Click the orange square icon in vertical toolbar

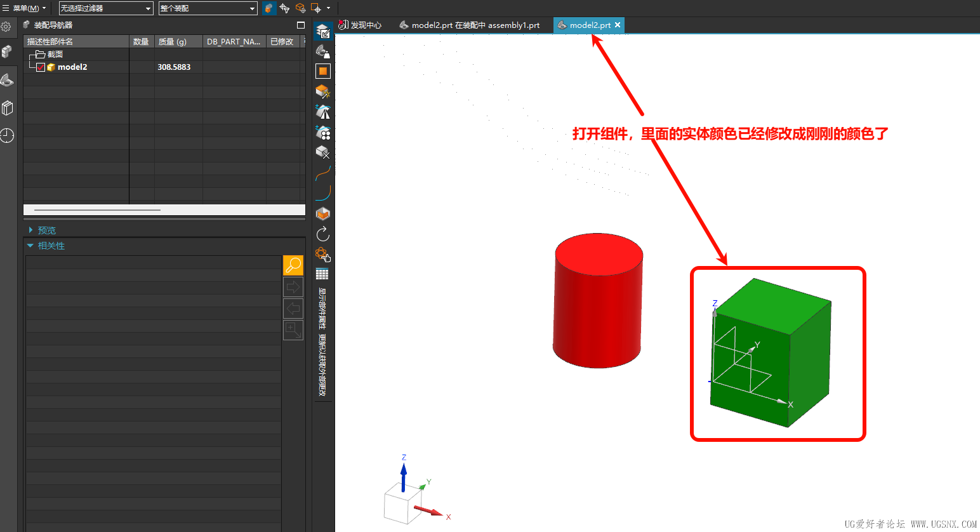tap(323, 71)
